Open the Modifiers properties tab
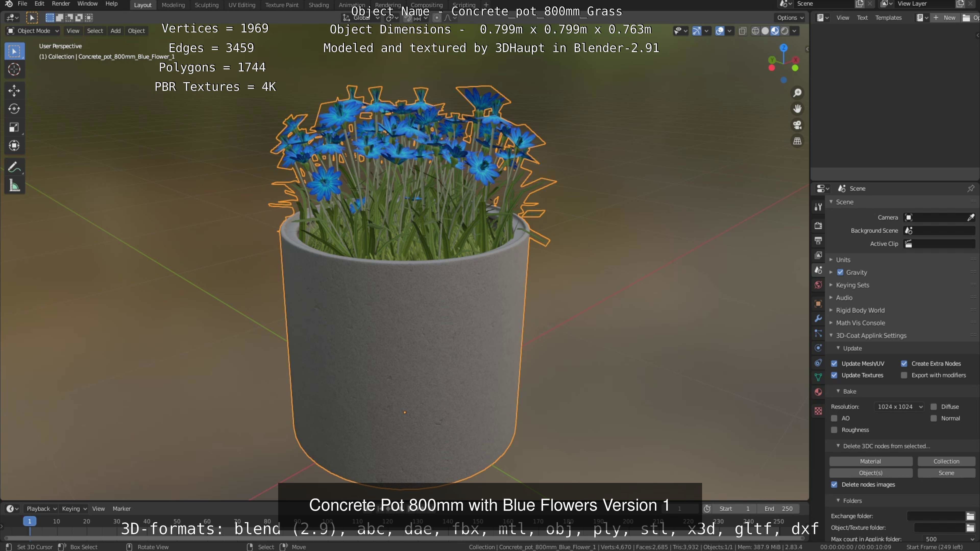 click(818, 318)
